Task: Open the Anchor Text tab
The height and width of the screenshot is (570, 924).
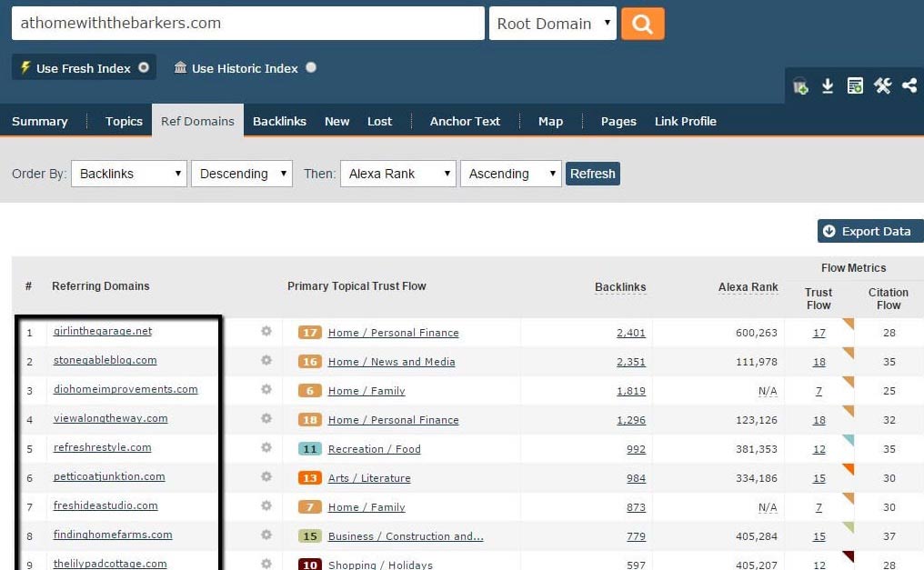Action: (x=465, y=121)
